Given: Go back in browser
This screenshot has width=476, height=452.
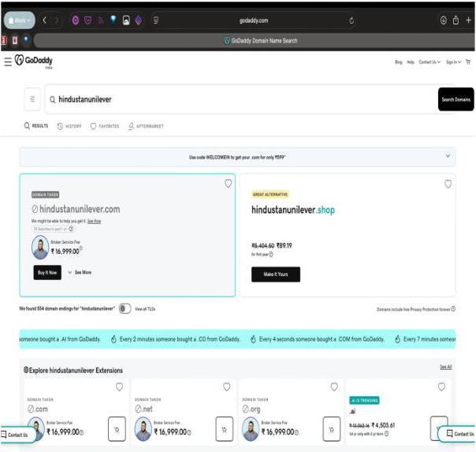Looking at the screenshot, I should (x=45, y=21).
